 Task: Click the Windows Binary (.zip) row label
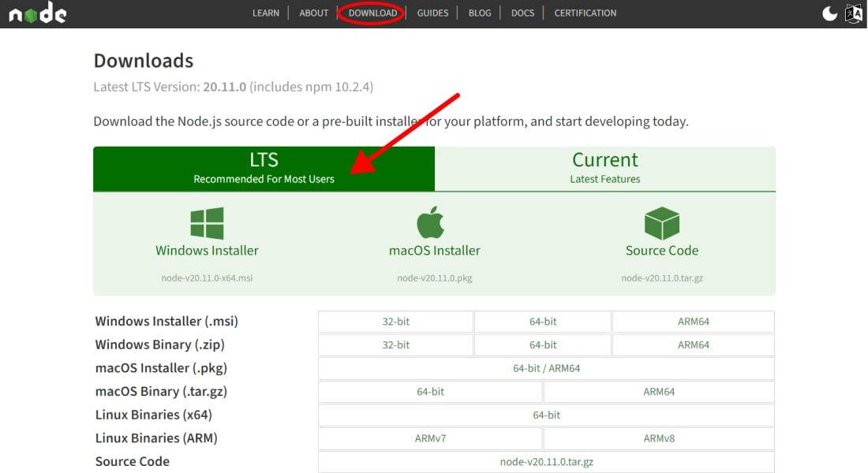tap(160, 345)
